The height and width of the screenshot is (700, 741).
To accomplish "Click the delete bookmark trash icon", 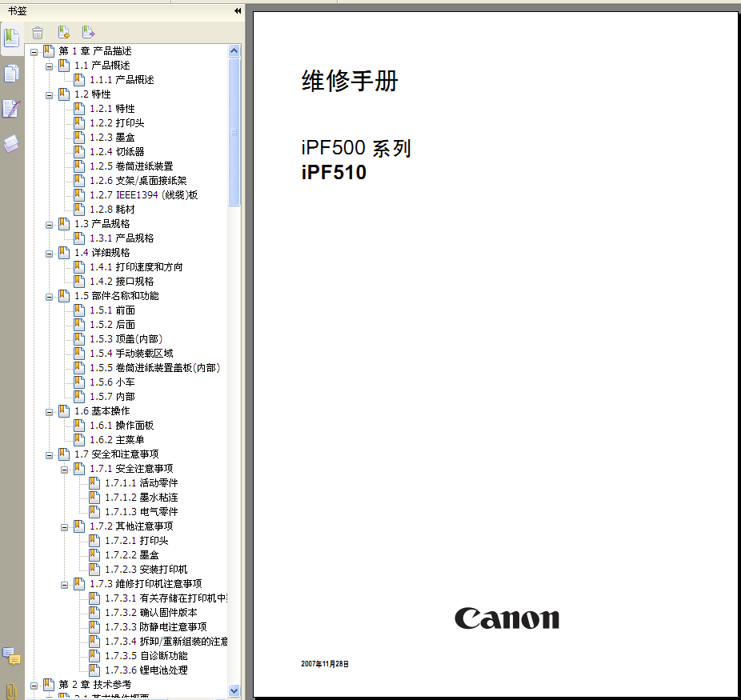I will (38, 33).
